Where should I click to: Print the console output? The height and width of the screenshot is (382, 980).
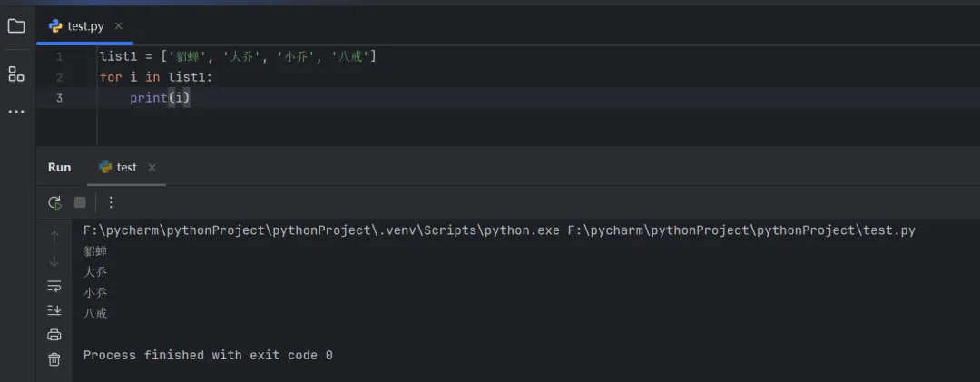[x=54, y=335]
